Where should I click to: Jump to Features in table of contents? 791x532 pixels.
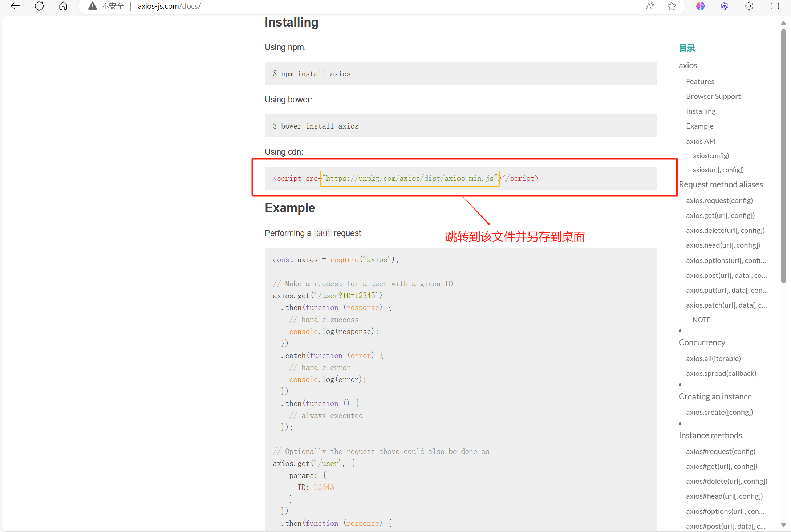click(x=700, y=81)
